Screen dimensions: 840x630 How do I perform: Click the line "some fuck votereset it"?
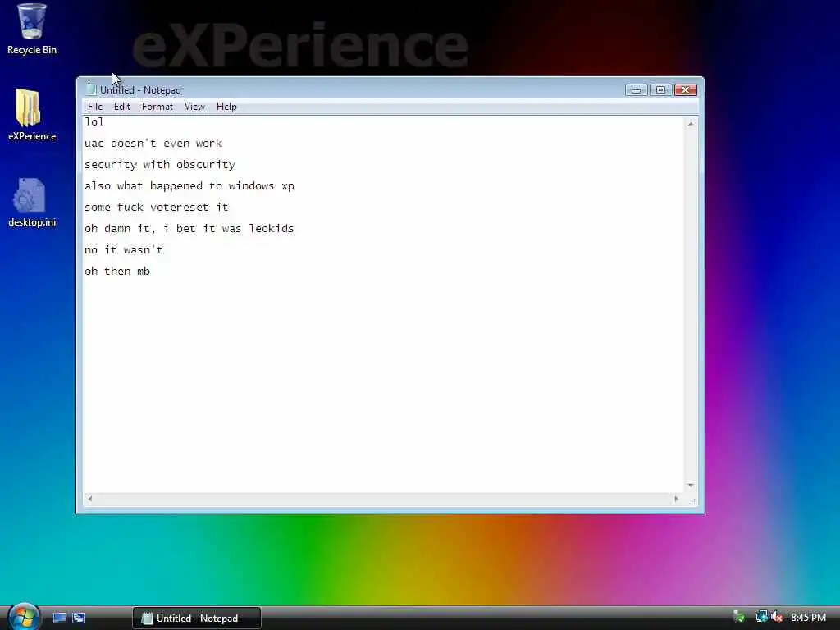(157, 207)
